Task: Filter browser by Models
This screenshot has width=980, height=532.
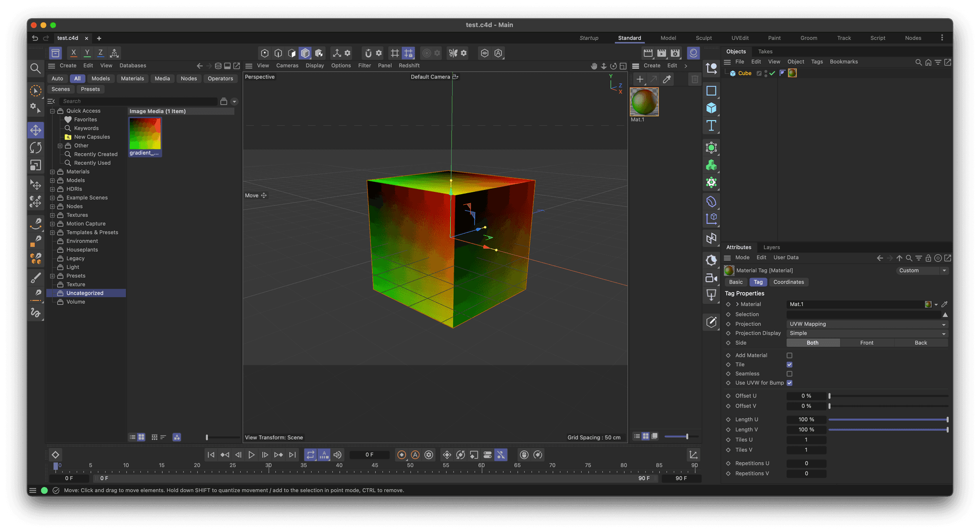Action: 100,78
